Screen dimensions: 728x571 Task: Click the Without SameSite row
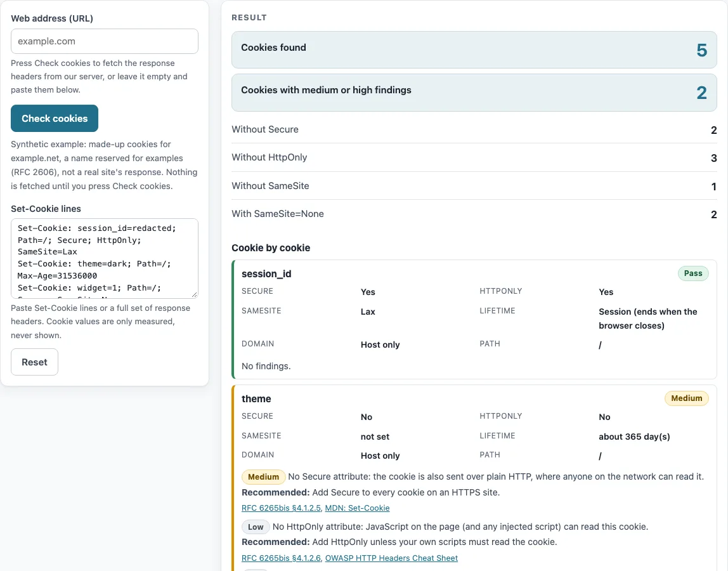(x=474, y=186)
